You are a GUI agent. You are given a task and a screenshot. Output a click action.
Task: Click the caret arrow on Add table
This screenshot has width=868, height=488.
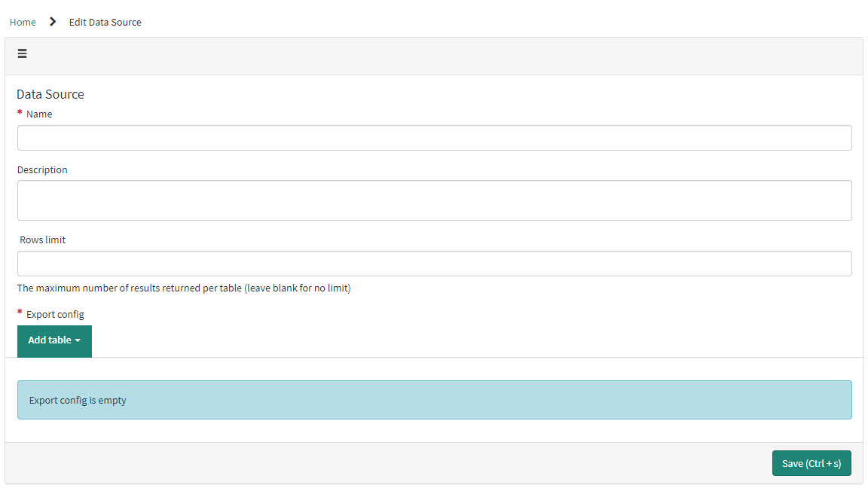pyautogui.click(x=78, y=340)
